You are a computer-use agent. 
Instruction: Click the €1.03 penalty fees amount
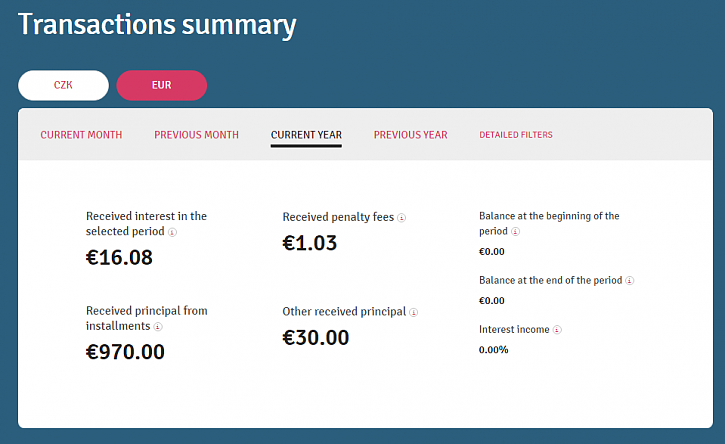click(310, 243)
